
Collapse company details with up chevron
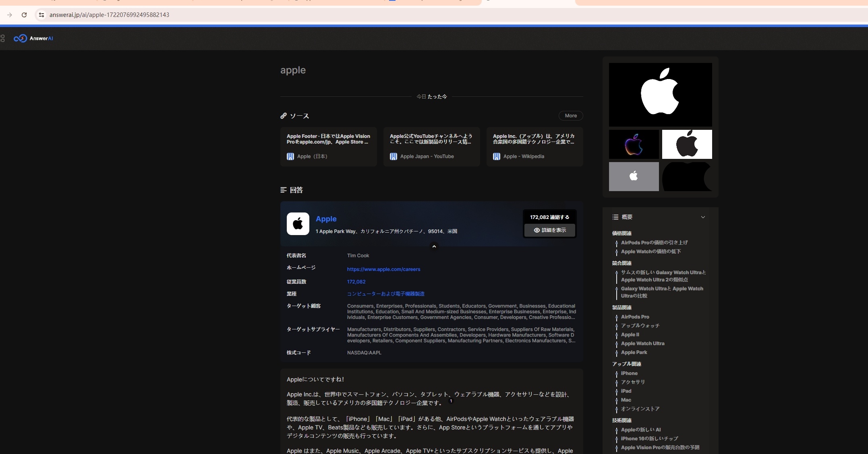[x=434, y=246]
